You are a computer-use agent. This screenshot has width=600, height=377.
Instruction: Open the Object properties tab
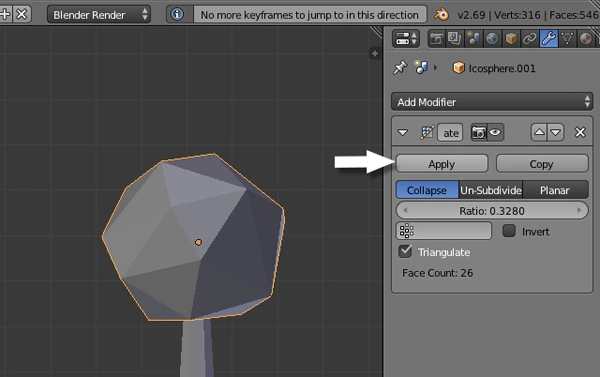click(x=511, y=39)
